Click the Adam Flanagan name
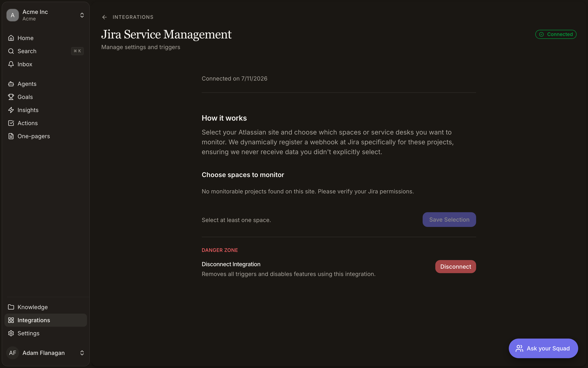Viewport: 588px width, 368px height. click(43, 353)
